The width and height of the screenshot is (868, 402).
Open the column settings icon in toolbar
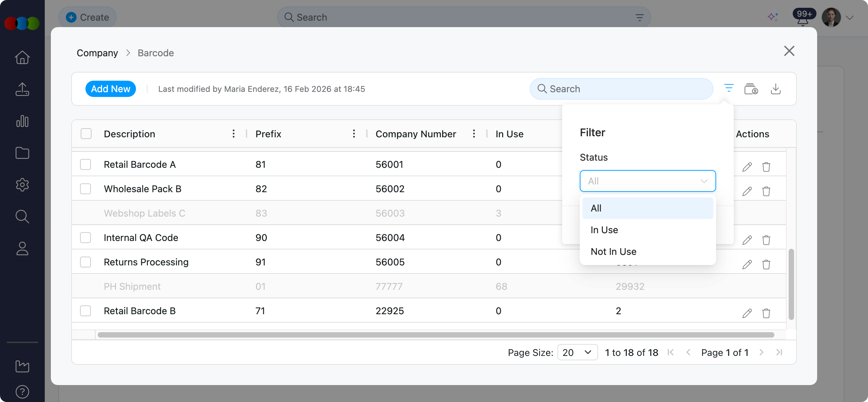(751, 89)
